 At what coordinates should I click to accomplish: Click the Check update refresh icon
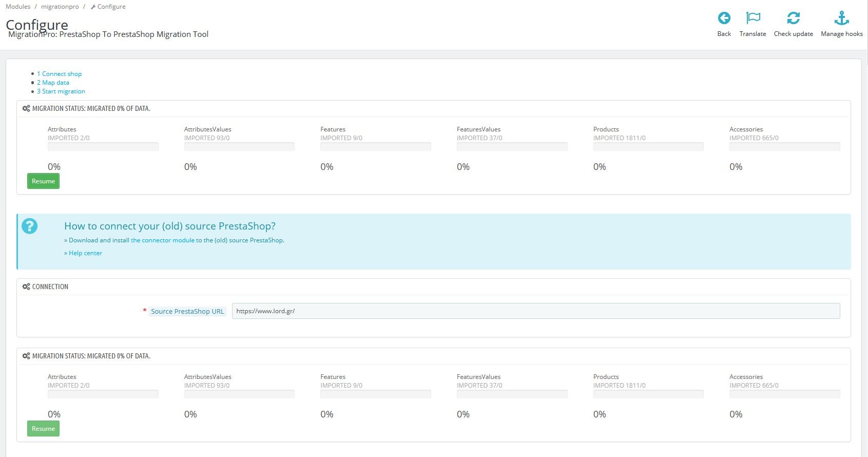click(x=793, y=18)
